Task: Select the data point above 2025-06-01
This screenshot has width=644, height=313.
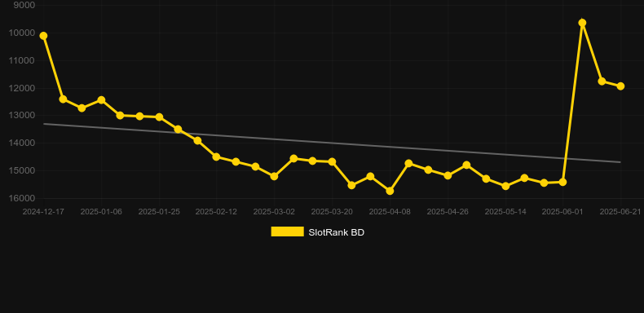Action: [562, 182]
